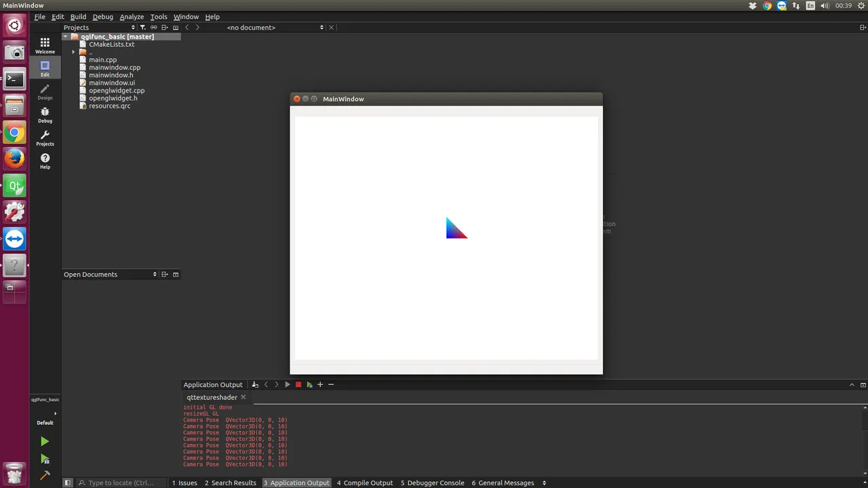Re-run the application in the output pane
This screenshot has height=488, width=868.
[x=288, y=384]
